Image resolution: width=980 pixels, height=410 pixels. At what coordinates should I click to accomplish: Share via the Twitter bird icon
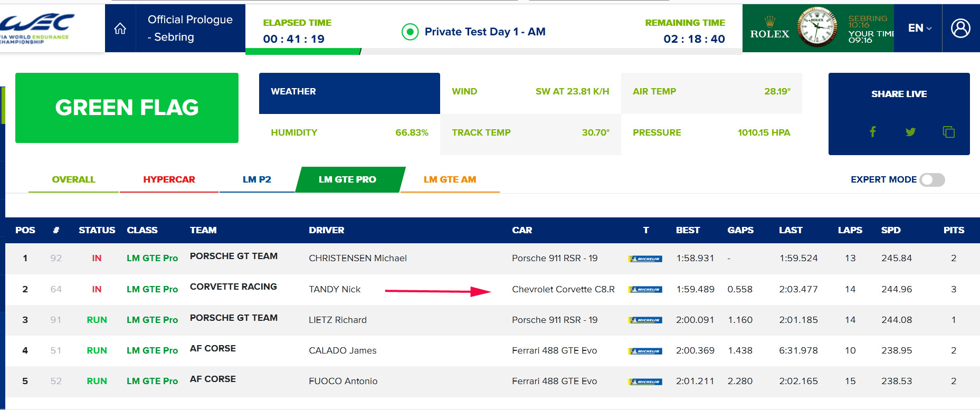tap(910, 132)
